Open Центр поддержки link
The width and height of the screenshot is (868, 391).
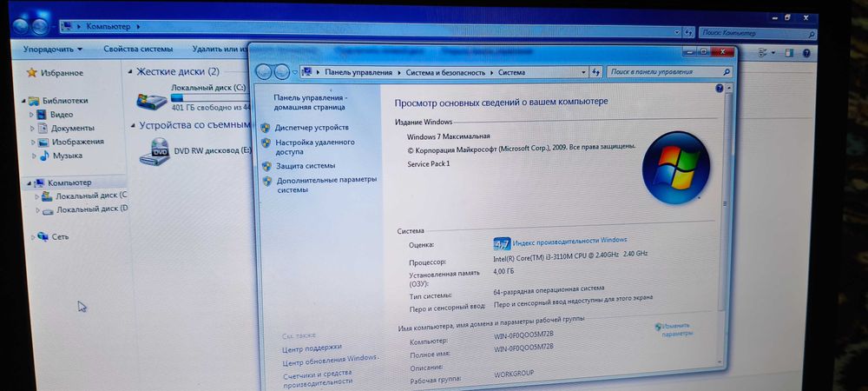[x=312, y=348]
